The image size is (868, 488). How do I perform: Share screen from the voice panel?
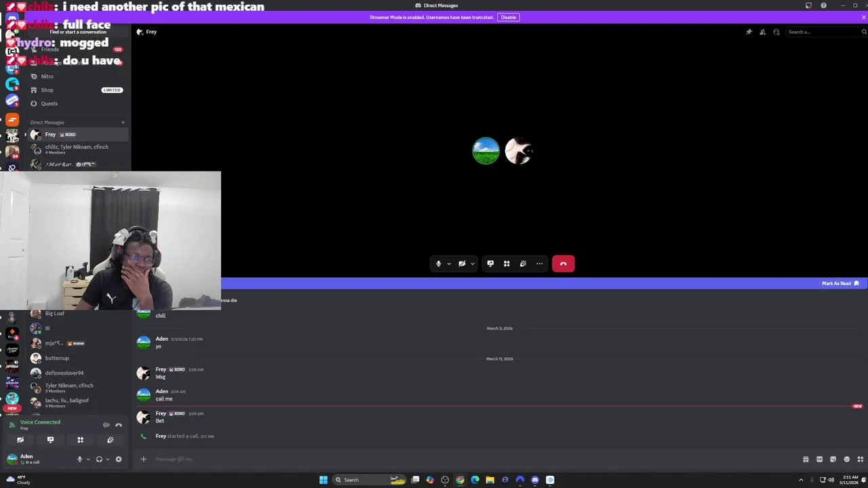point(50,440)
